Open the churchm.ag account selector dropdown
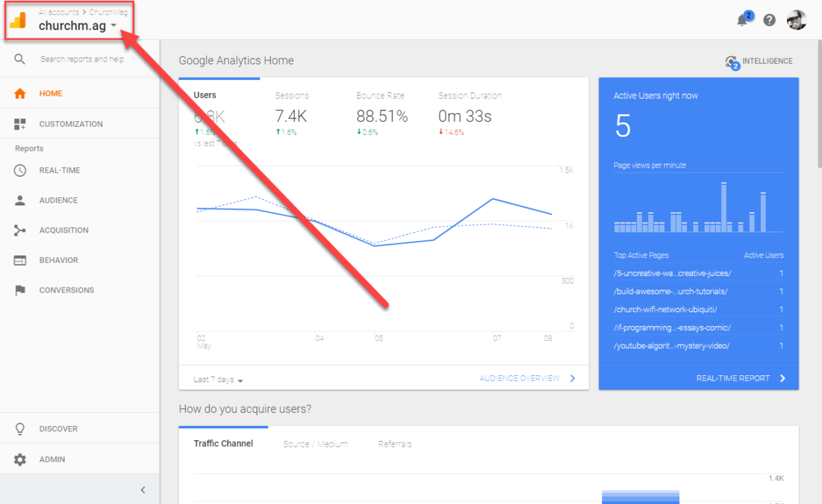822x504 pixels. click(x=77, y=26)
